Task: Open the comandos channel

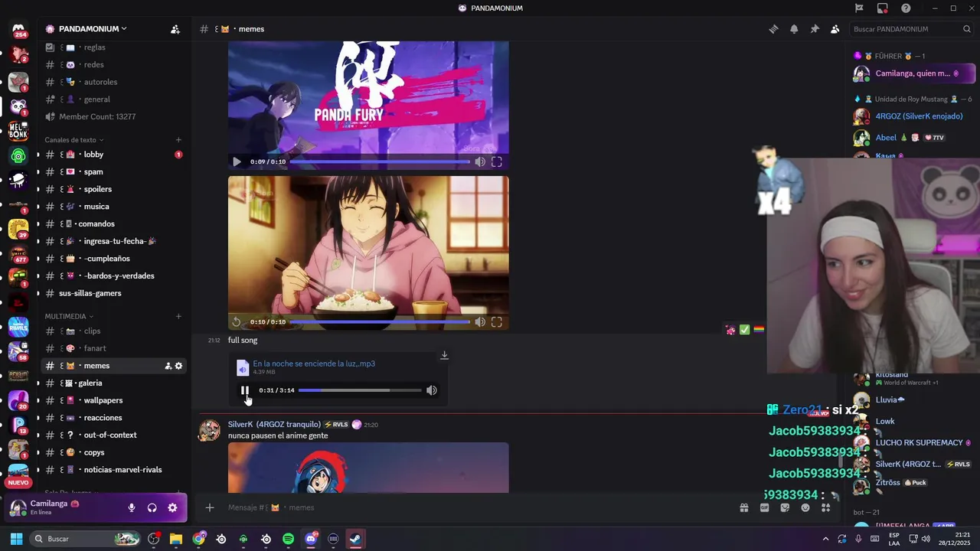Action: (113, 224)
